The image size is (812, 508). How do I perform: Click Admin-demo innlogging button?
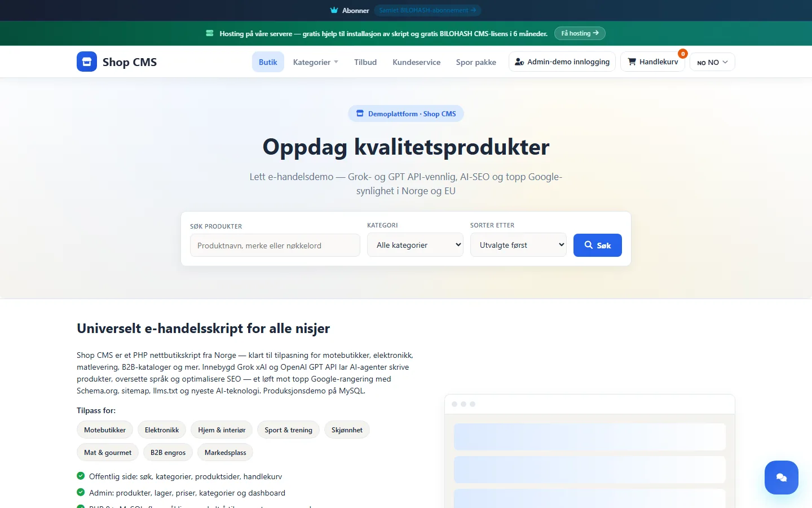click(x=562, y=62)
